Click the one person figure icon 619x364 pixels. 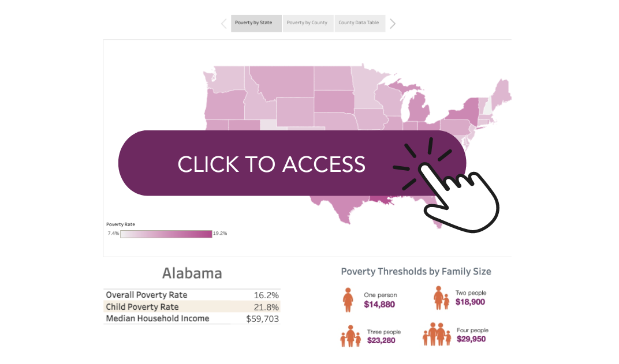tap(348, 299)
